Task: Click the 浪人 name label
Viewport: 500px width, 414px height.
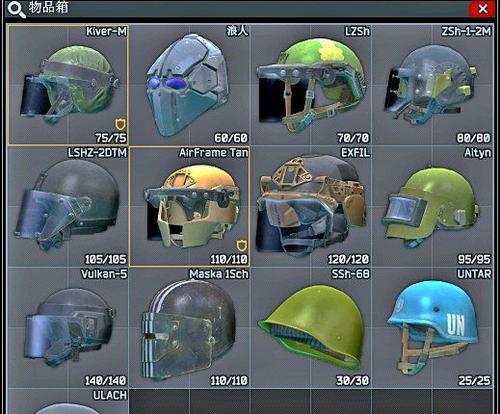Action: [237, 31]
